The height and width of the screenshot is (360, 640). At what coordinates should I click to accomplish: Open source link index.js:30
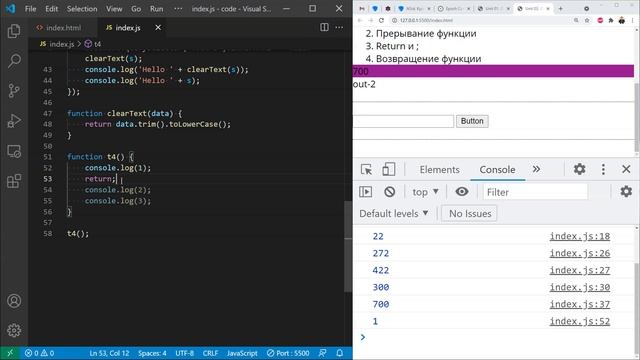tap(580, 287)
